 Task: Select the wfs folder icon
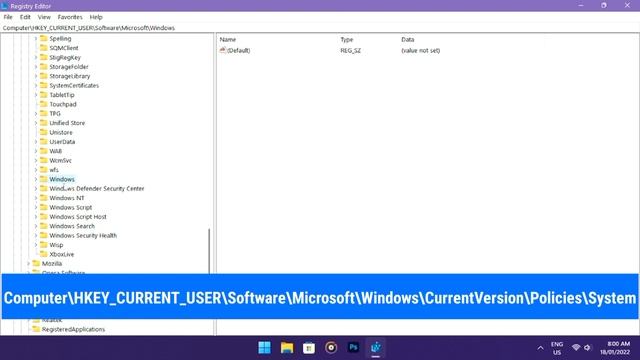coord(44,170)
